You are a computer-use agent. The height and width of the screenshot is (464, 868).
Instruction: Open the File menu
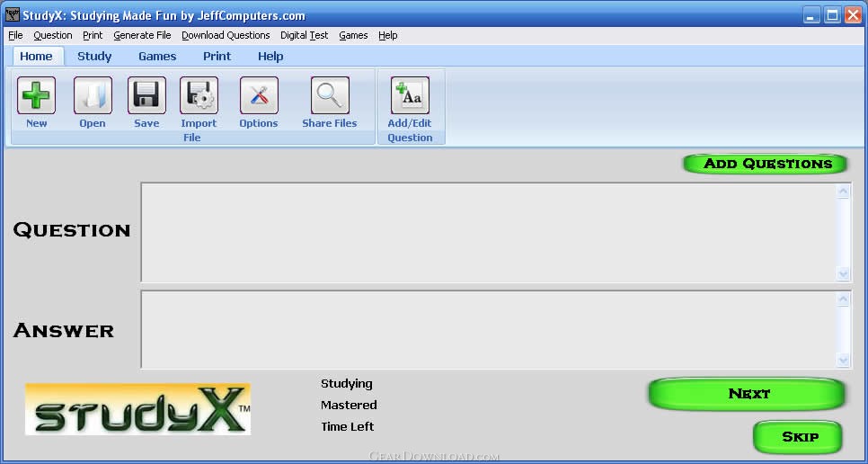point(15,35)
